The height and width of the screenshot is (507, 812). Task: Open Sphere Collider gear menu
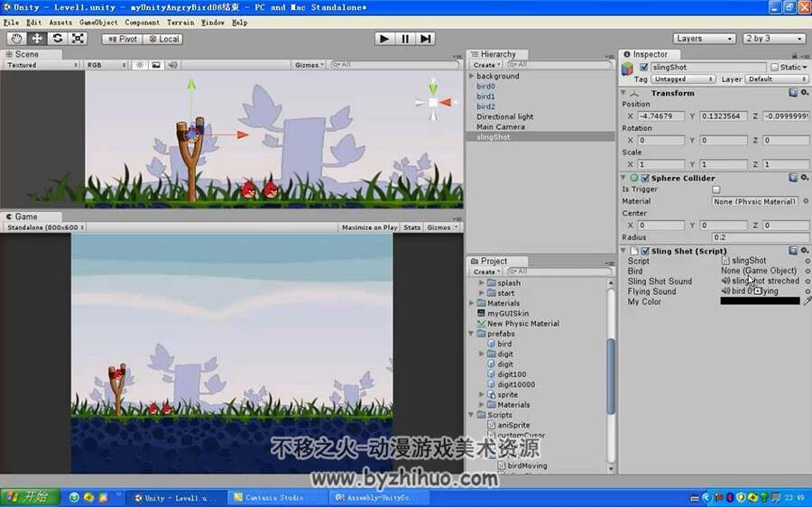tap(804, 177)
